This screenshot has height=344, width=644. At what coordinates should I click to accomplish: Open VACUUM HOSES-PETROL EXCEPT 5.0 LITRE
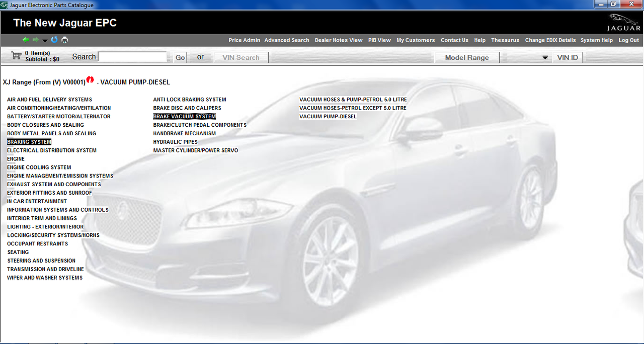tap(353, 108)
